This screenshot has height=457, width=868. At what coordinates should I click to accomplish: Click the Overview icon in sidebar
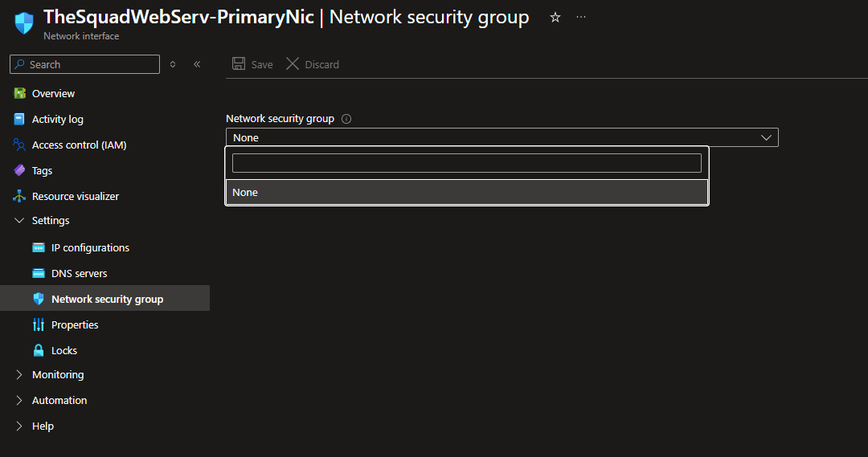pyautogui.click(x=19, y=93)
